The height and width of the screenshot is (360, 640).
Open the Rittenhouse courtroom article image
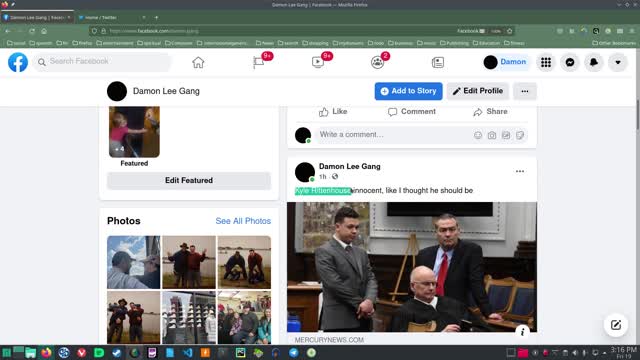point(412,267)
